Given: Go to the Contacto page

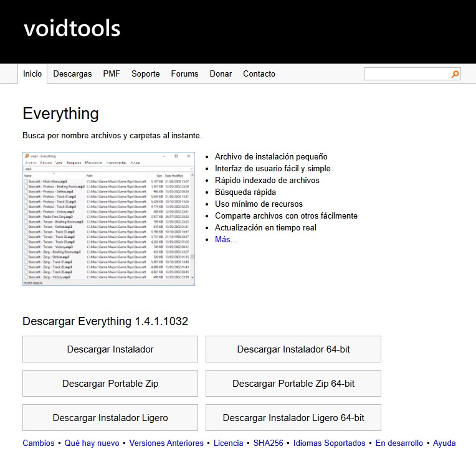Looking at the screenshot, I should point(259,73).
